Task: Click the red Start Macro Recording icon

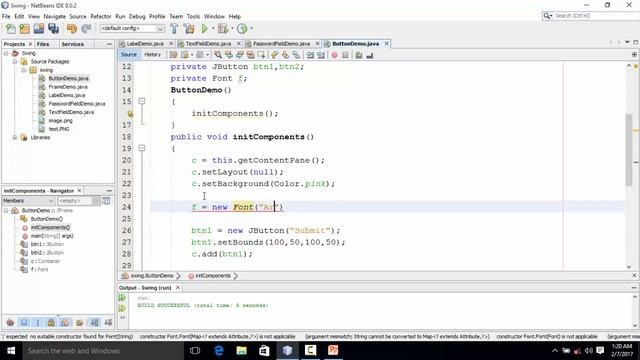Action: pos(334,55)
